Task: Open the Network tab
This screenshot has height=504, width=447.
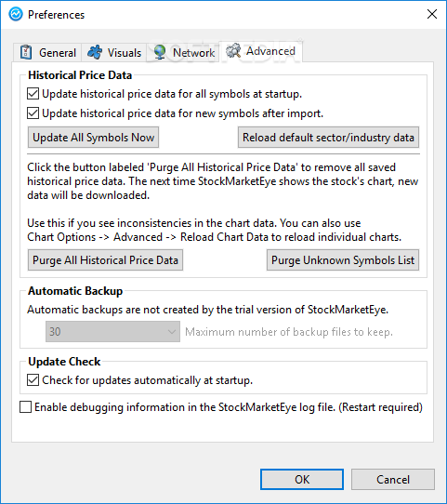Action: [x=183, y=52]
